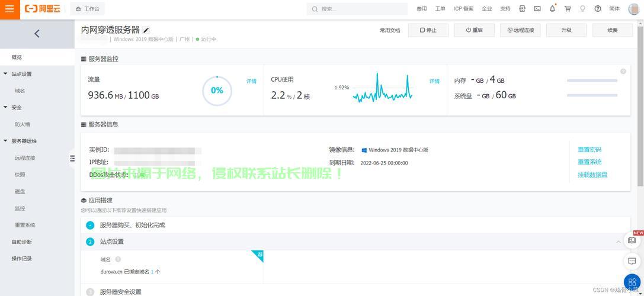Click the Windows image logo icon
This screenshot has width=644, height=296.
click(364, 150)
